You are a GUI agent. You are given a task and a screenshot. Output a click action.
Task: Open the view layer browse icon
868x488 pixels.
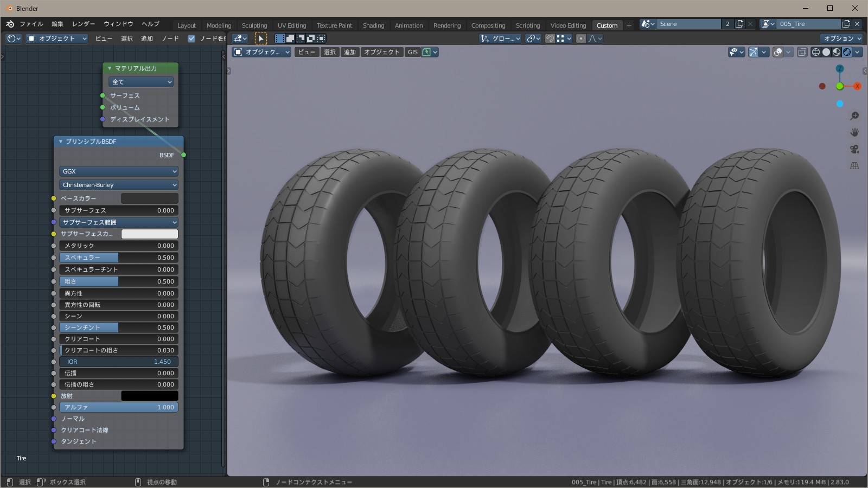coord(768,24)
